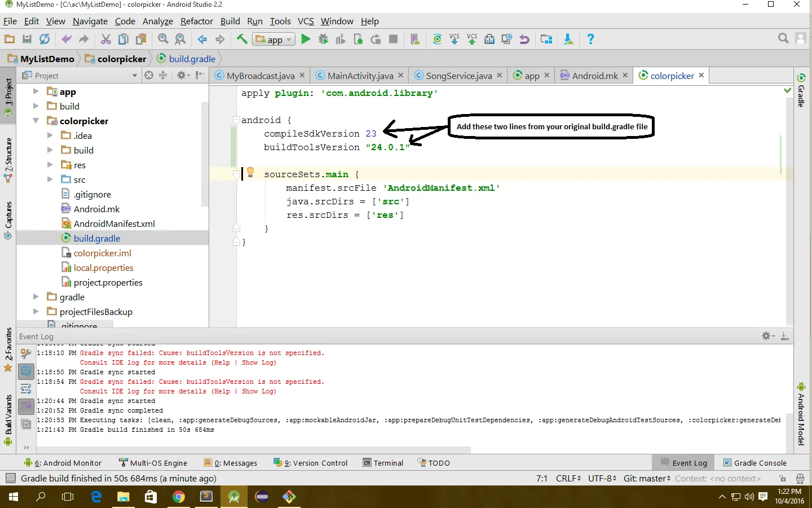Image resolution: width=812 pixels, height=508 pixels.
Task: Expand the gradle folder in project tree
Action: (x=36, y=297)
